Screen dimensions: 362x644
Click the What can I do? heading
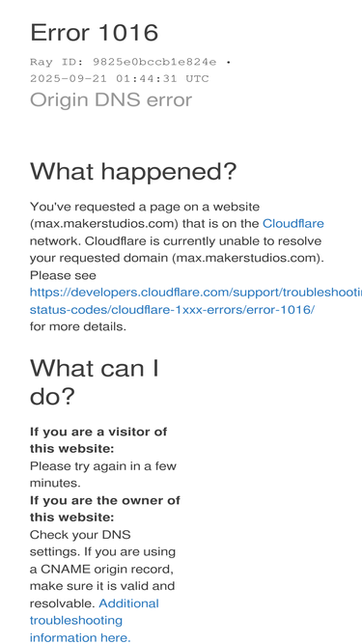pos(95,382)
